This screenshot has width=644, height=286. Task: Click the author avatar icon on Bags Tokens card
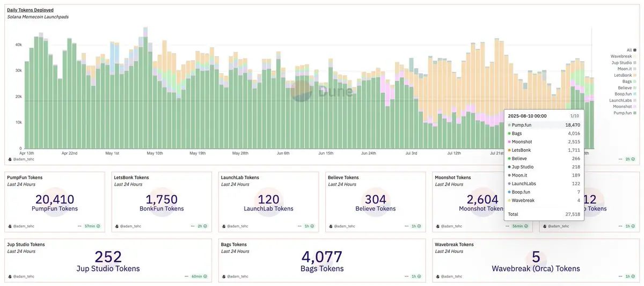(x=224, y=276)
